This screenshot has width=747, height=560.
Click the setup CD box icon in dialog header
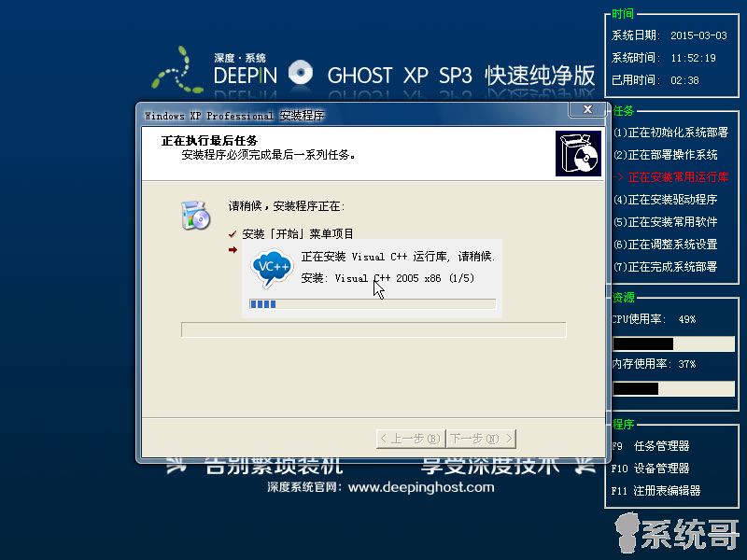point(578,154)
